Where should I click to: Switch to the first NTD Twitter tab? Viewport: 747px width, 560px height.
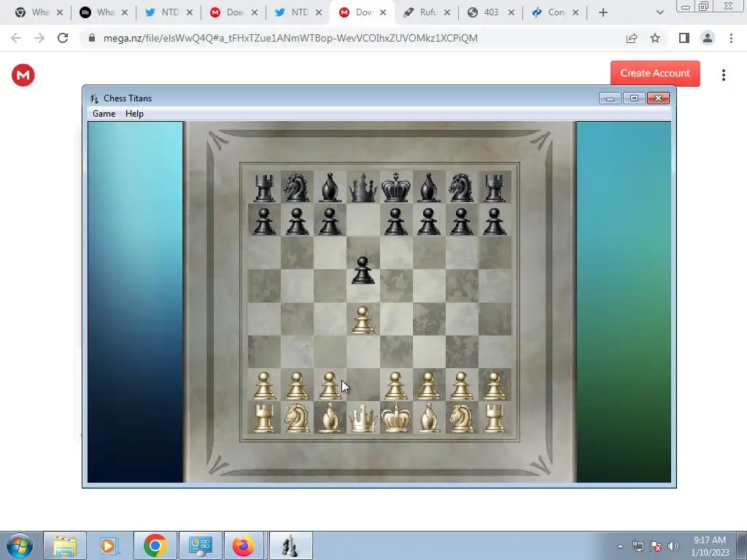point(169,12)
